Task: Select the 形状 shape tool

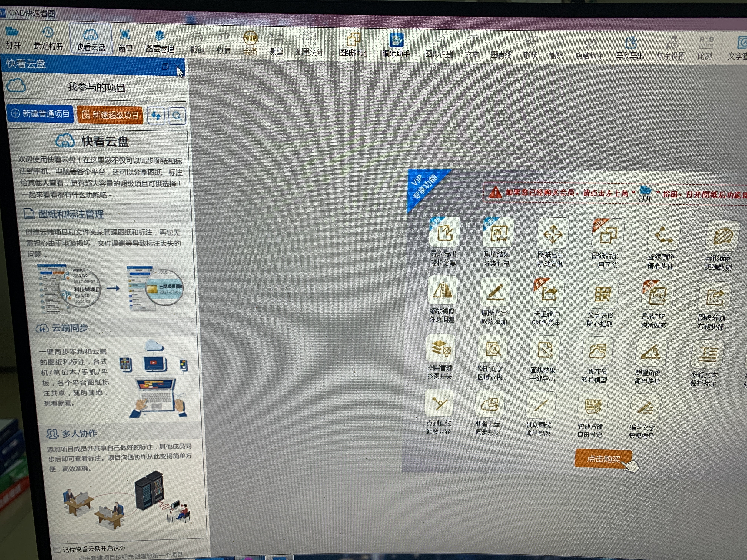Action: (x=531, y=48)
